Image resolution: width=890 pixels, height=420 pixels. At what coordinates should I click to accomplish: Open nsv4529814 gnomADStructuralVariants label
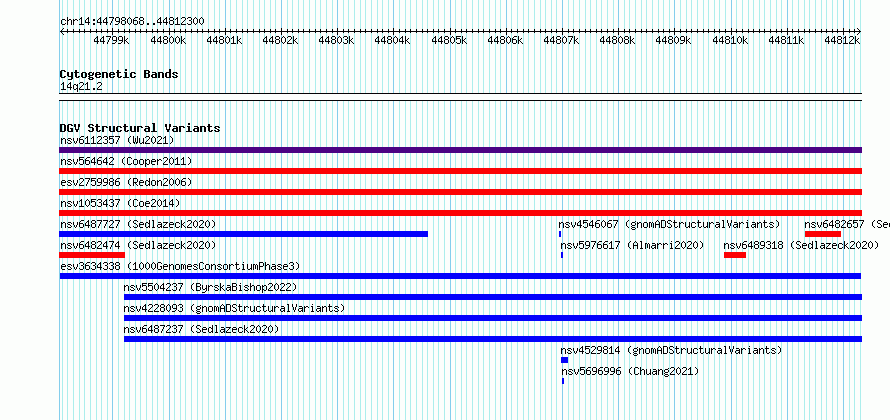click(671, 350)
